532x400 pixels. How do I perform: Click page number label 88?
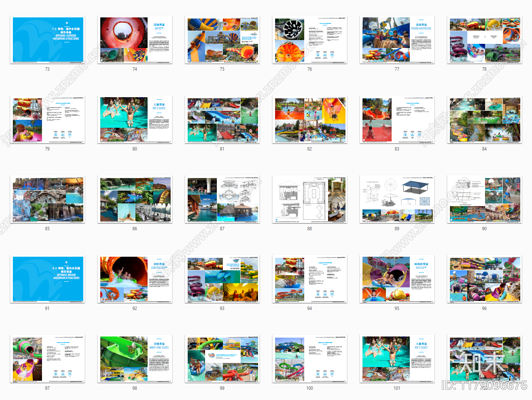click(310, 229)
